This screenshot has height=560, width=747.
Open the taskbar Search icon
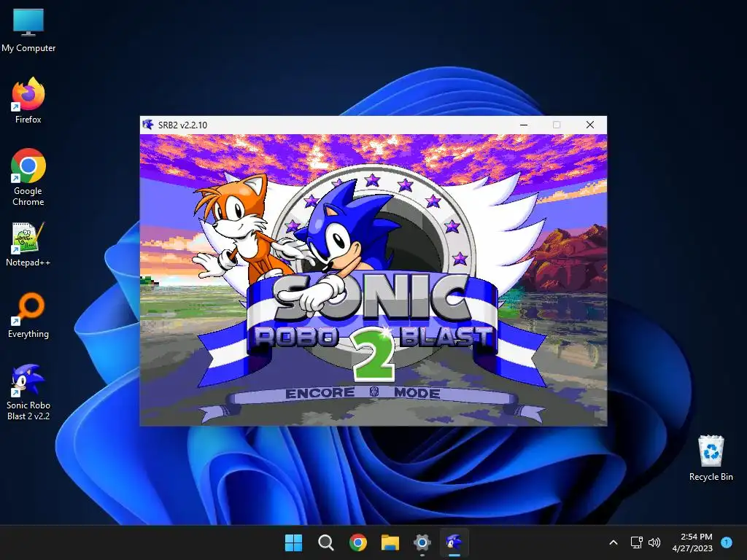[x=326, y=542]
